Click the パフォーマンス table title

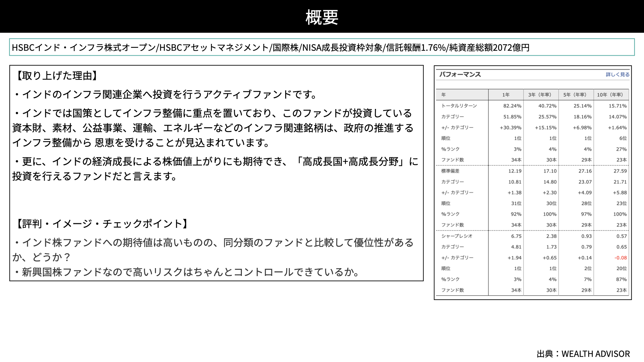[460, 74]
